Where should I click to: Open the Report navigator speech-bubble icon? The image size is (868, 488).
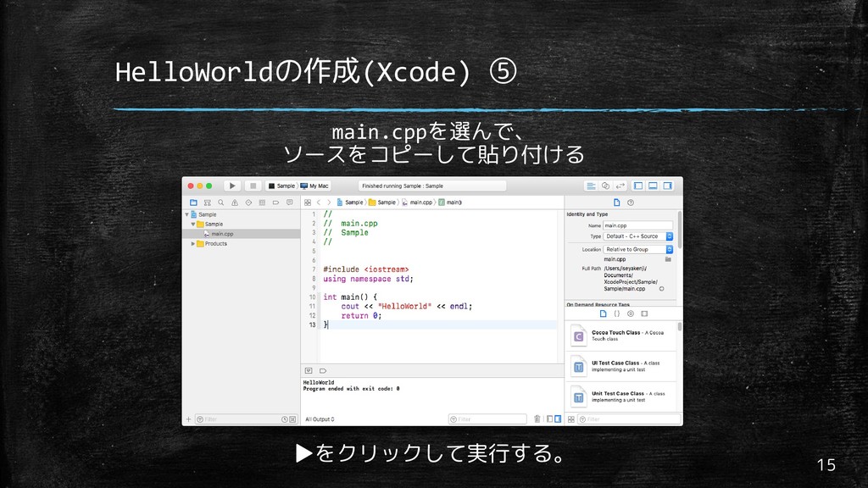(x=290, y=202)
